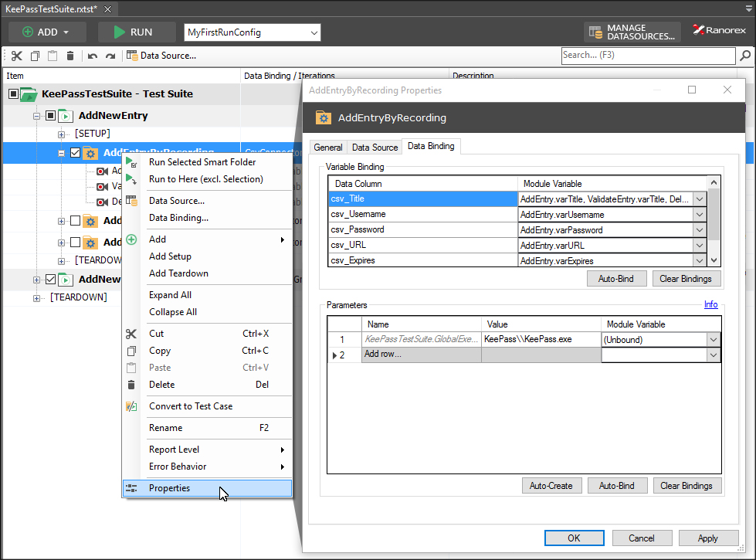Expand the bottom [TEARDOWN] node
This screenshot has height=560, width=756.
(x=36, y=298)
